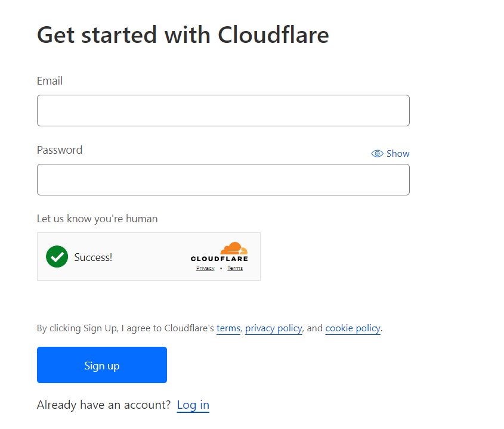Open the privacy policy link
This screenshot has width=504, height=429.
[x=274, y=328]
